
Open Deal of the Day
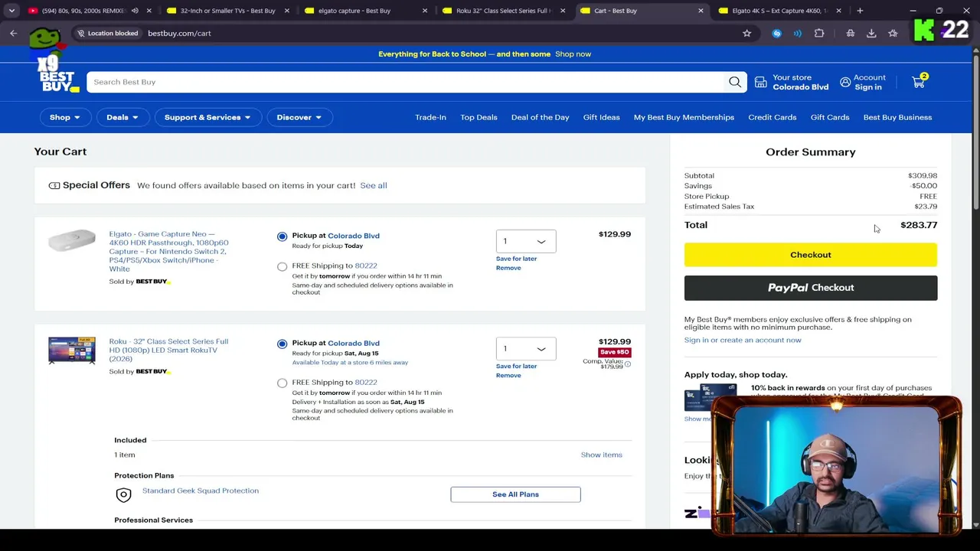(x=540, y=117)
